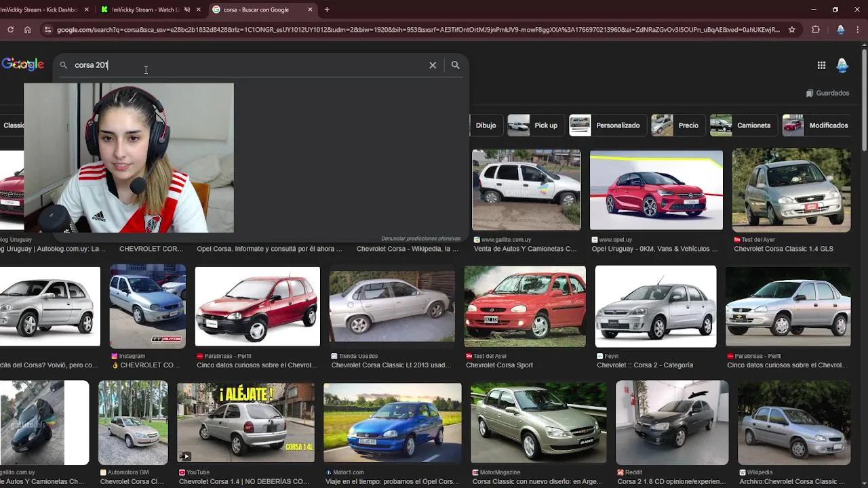Open the Feyvi 'Corsa 2 - Categoría' image
This screenshot has width=868, height=488.
coord(655,306)
